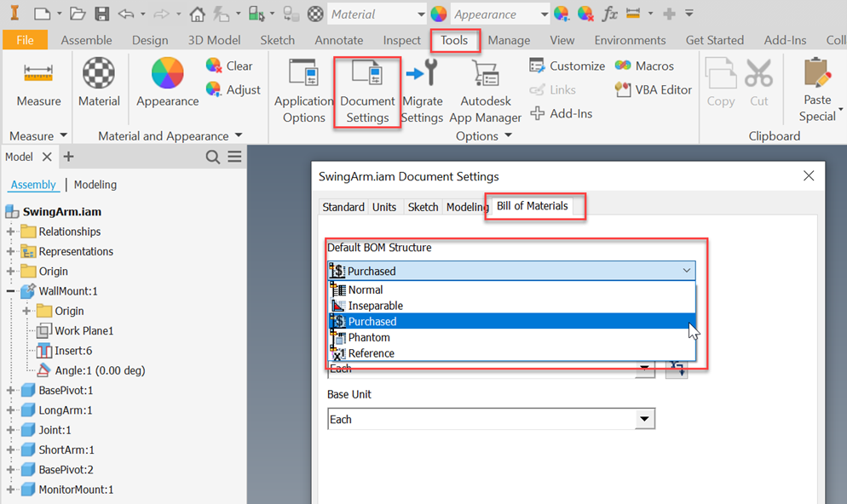Switch to the Tools ribbon tab
The image size is (847, 504).
454,40
